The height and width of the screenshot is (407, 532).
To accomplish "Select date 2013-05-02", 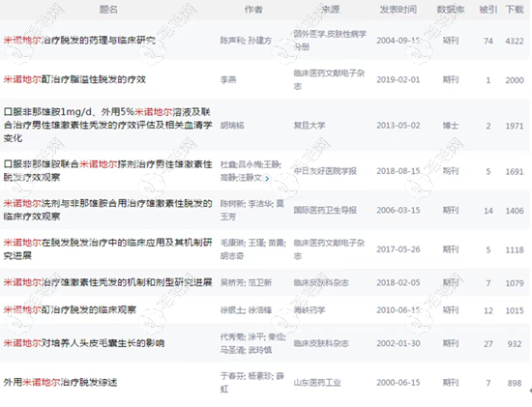I will coord(399,126).
